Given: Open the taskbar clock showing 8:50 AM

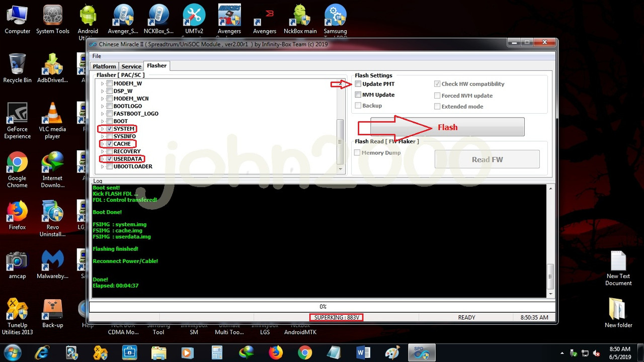Looking at the screenshot, I should [619, 353].
